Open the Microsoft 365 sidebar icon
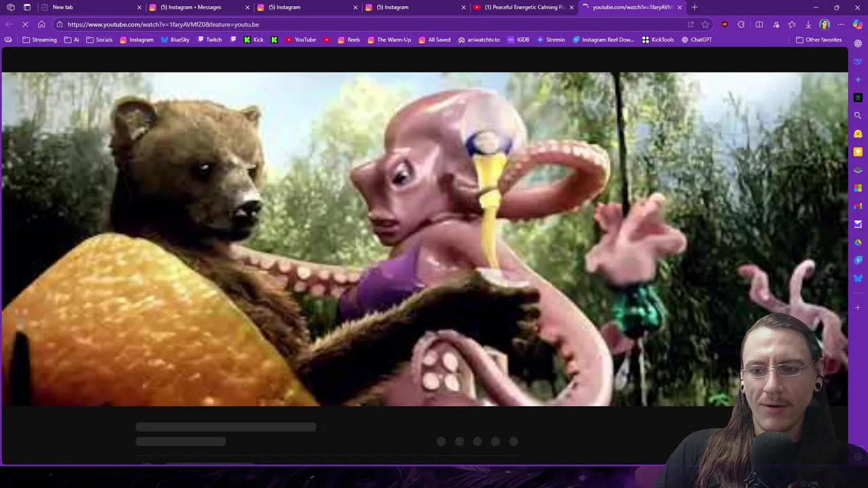 click(858, 188)
